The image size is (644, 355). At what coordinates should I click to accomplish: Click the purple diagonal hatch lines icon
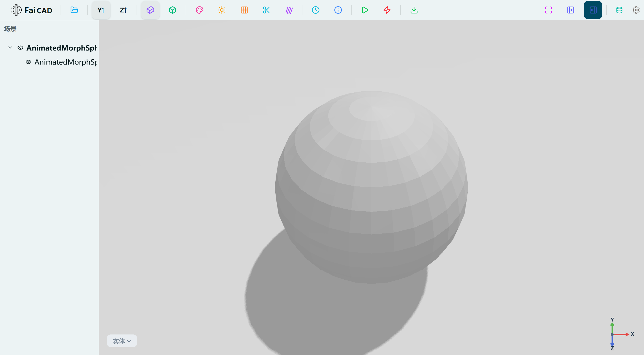click(x=289, y=10)
